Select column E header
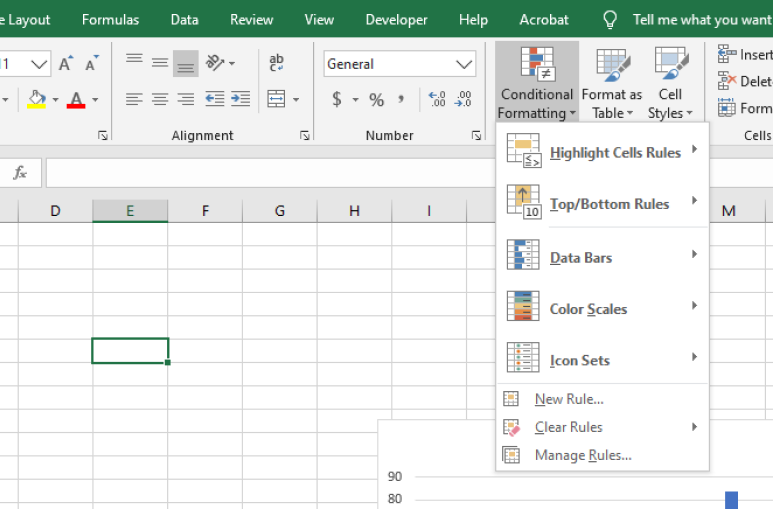 [130, 211]
